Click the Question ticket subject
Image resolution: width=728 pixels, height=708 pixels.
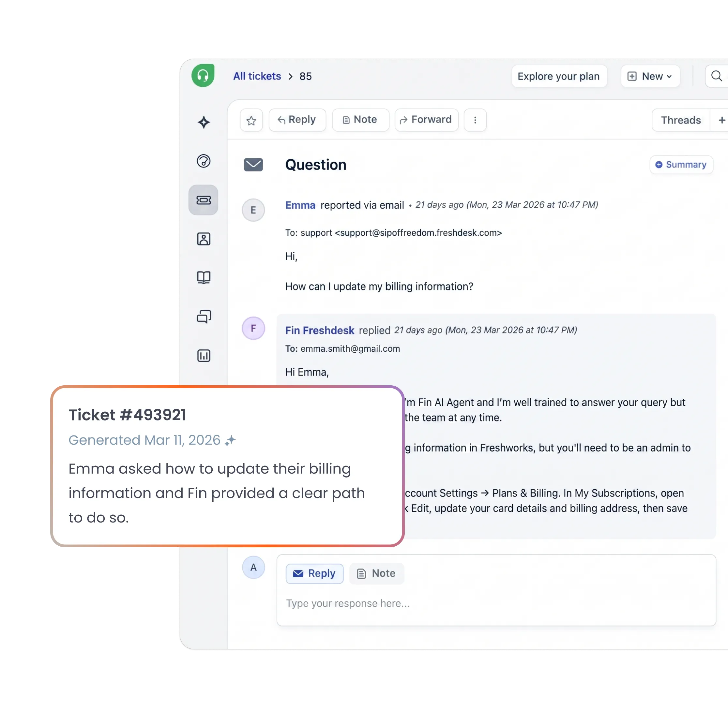coord(316,165)
